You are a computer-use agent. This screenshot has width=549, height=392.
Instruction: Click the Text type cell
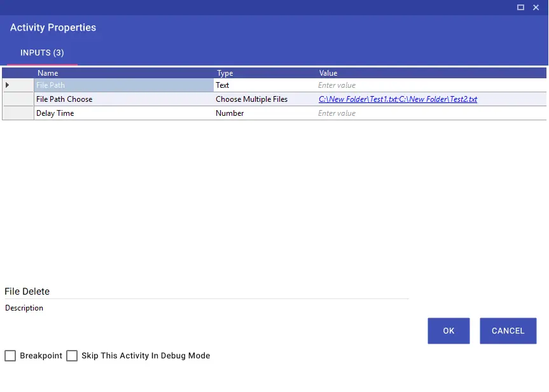(x=265, y=85)
